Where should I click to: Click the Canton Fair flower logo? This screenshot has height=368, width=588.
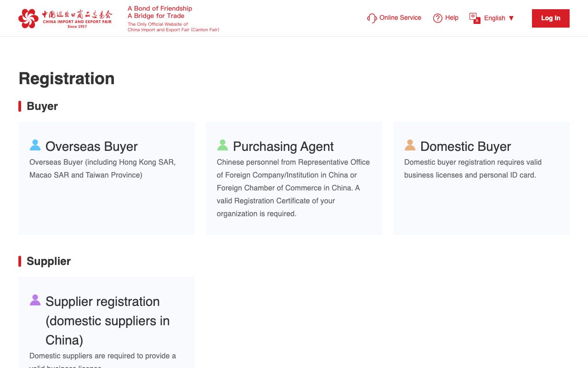click(x=28, y=18)
